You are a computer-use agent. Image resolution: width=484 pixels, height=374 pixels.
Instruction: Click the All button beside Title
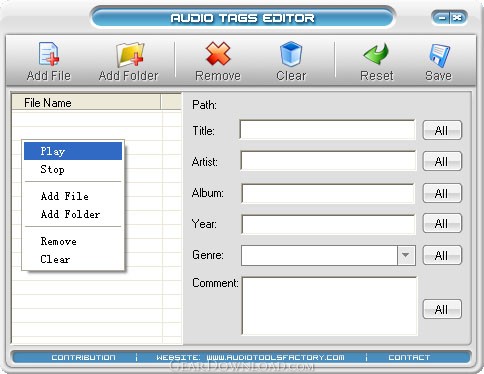[x=442, y=130]
